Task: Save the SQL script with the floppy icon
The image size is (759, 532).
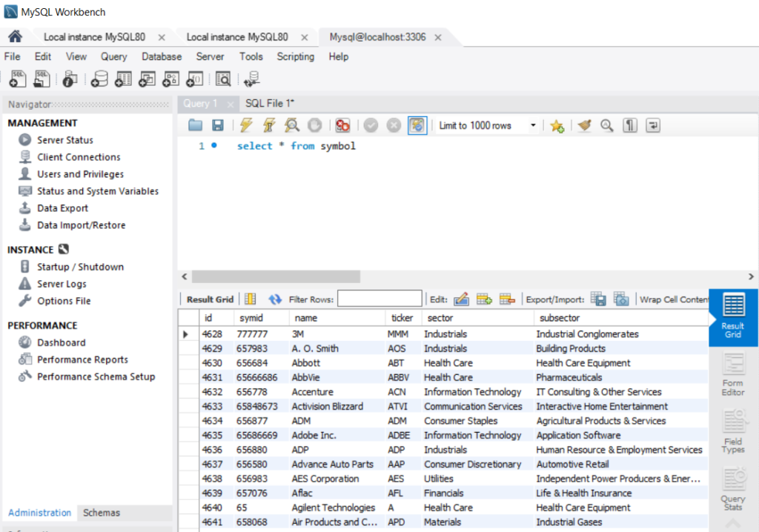Action: (x=218, y=126)
